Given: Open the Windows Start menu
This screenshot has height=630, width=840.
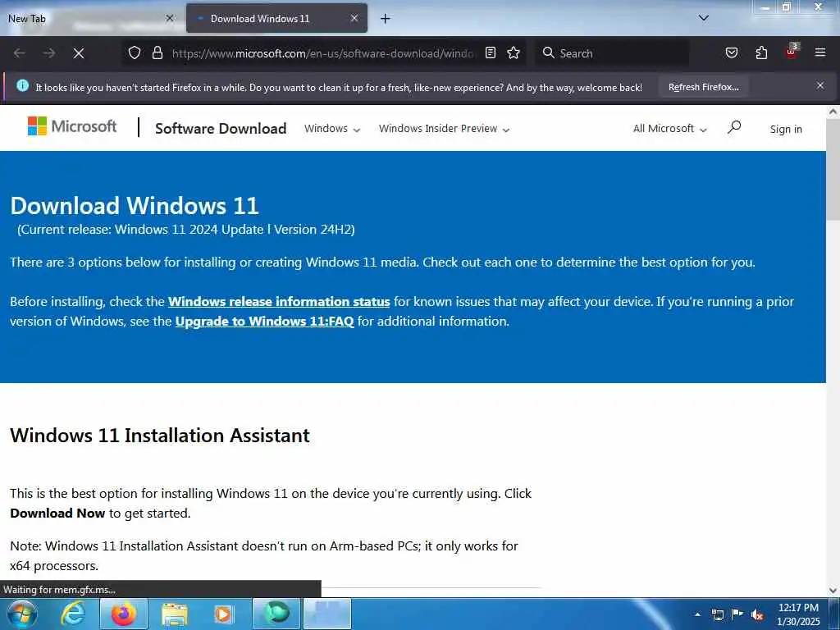Looking at the screenshot, I should pyautogui.click(x=21, y=614).
